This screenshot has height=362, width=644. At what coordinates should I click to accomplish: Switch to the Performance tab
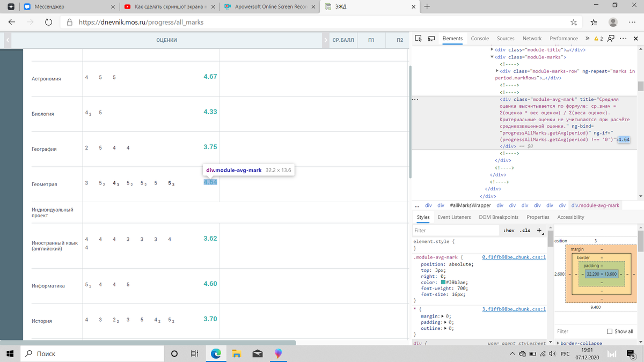564,39
